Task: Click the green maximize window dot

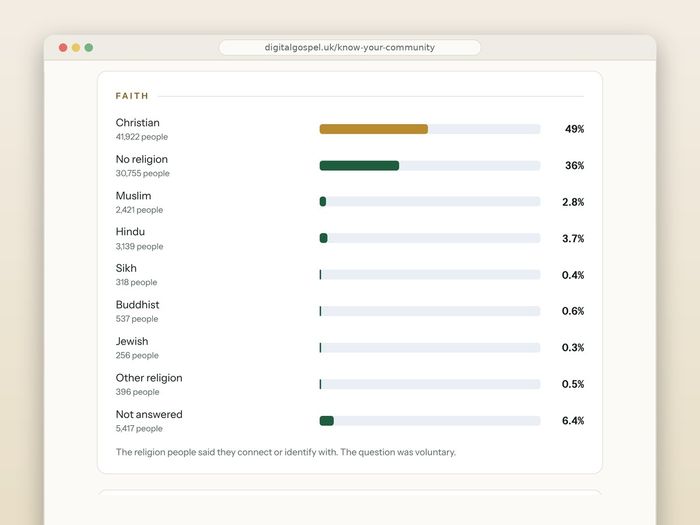Action: click(89, 47)
